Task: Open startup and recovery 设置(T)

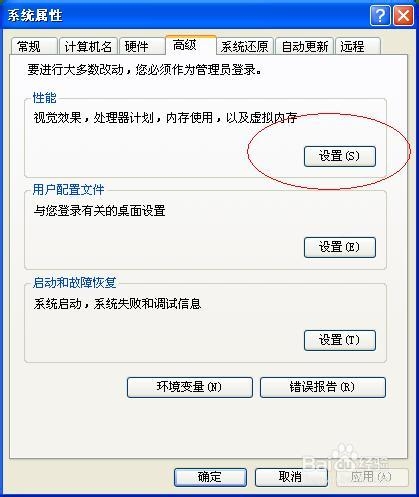Action: click(x=340, y=340)
